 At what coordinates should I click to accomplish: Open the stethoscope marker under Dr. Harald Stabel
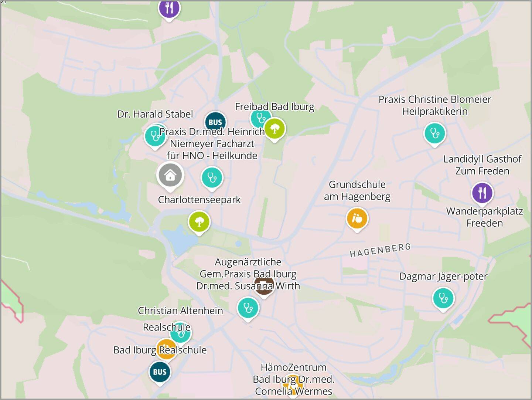coord(155,136)
